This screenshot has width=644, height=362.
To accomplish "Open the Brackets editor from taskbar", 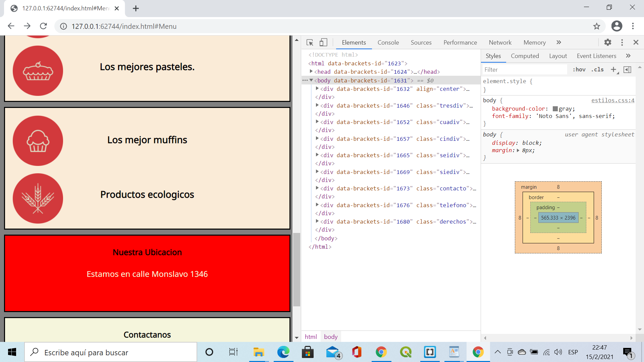I will pyautogui.click(x=430, y=352).
